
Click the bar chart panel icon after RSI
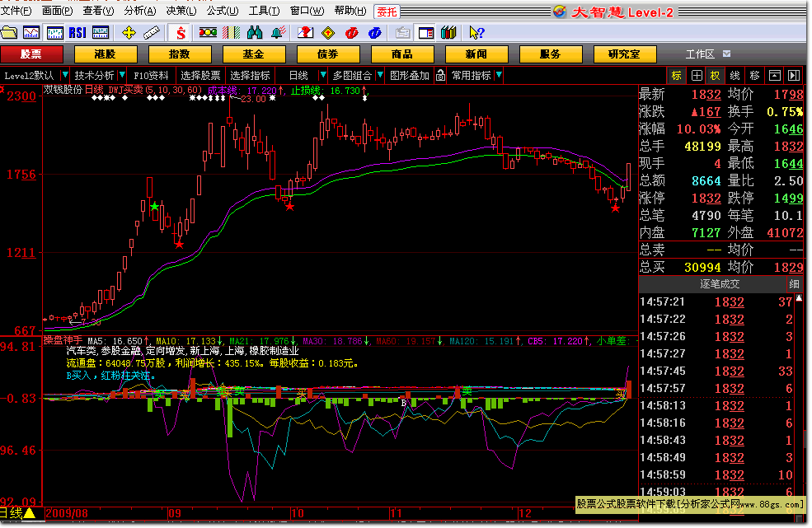pyautogui.click(x=101, y=33)
